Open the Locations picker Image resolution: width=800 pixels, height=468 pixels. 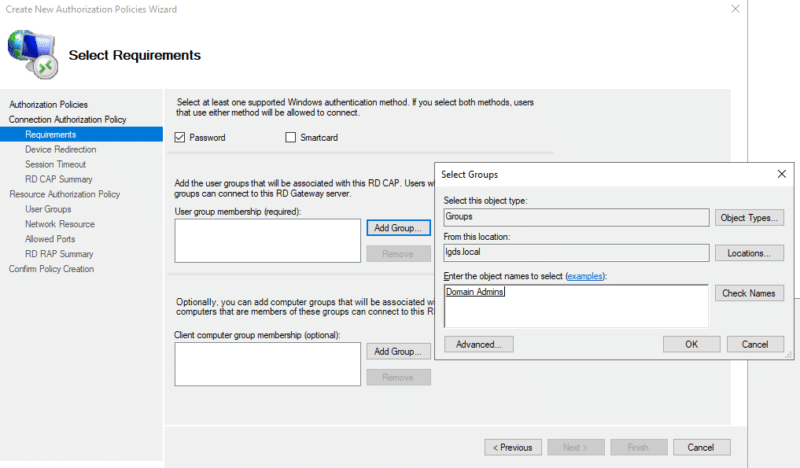[749, 254]
